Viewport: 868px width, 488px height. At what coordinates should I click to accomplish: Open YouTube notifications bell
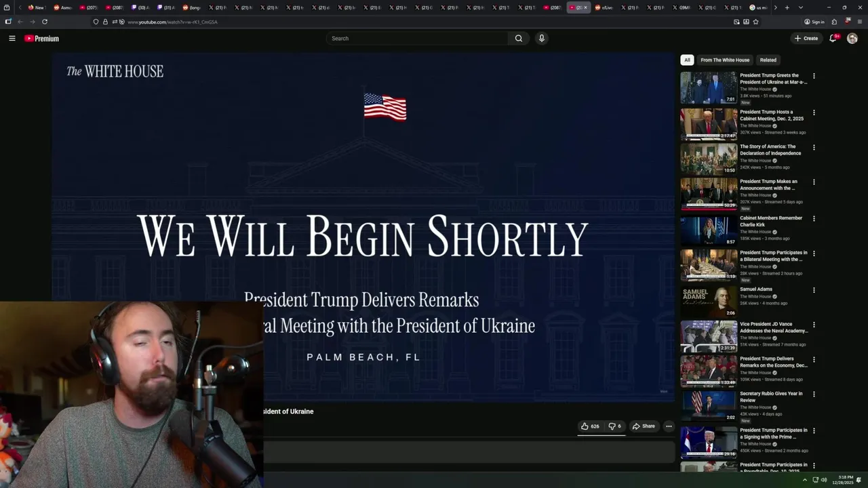(x=833, y=39)
